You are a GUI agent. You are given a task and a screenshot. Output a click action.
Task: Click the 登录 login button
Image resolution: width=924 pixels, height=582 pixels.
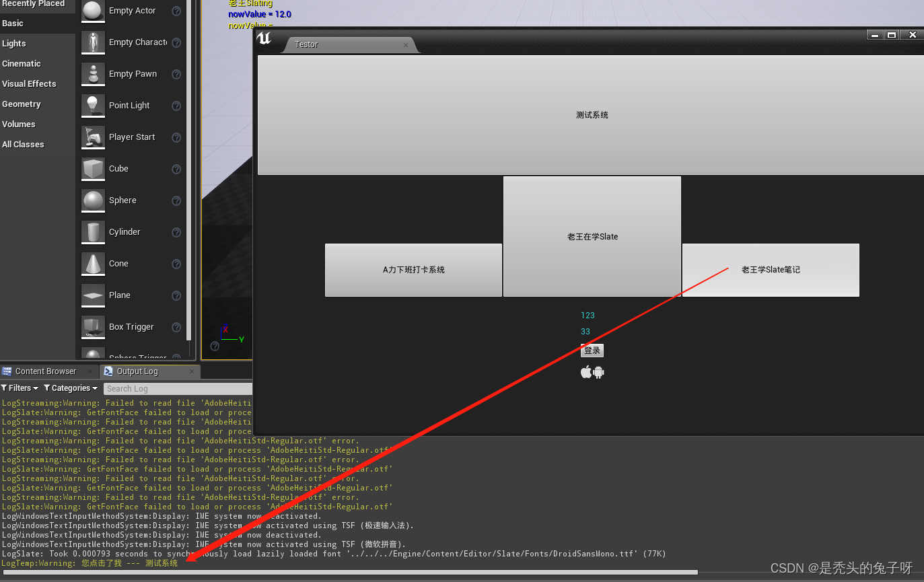[592, 351]
